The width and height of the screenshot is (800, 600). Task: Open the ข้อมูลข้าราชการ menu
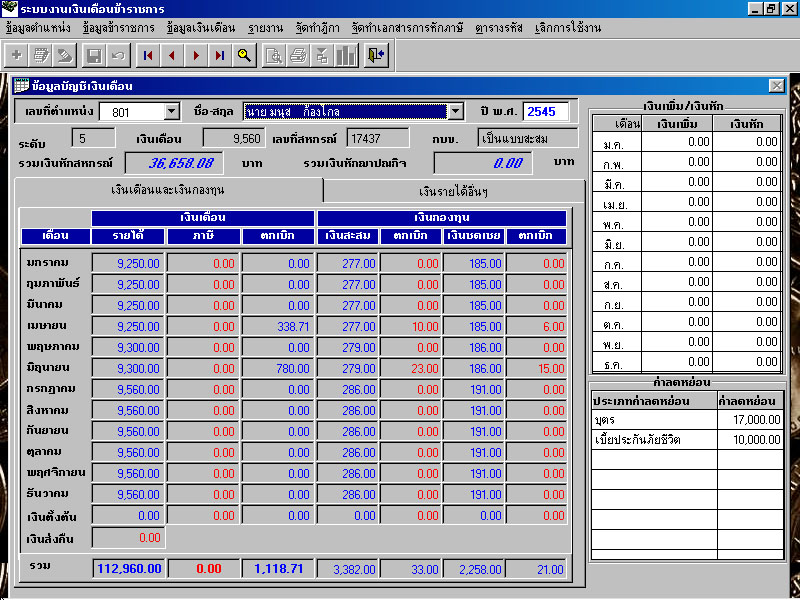pyautogui.click(x=118, y=28)
